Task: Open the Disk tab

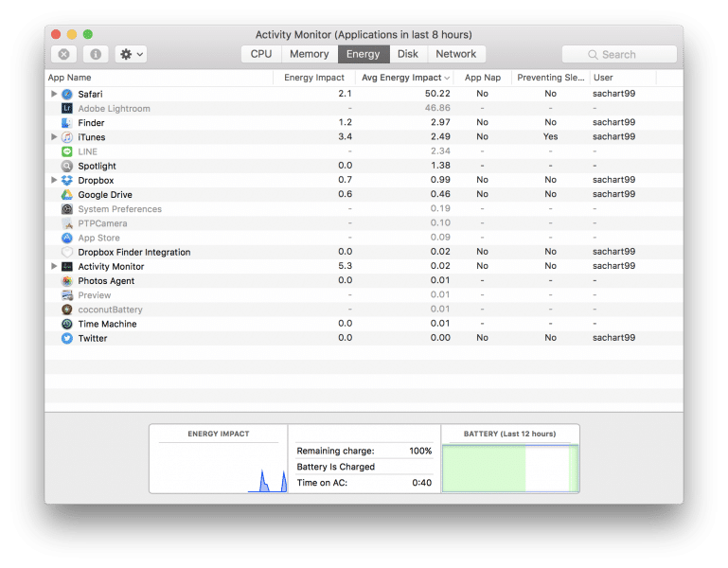Action: tap(408, 54)
